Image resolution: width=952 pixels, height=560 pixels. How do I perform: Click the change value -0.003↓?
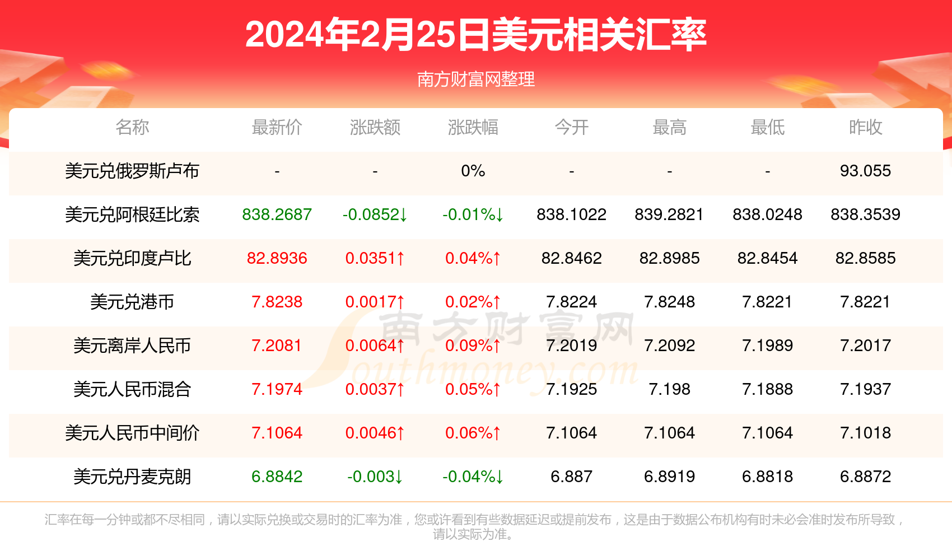click(375, 477)
